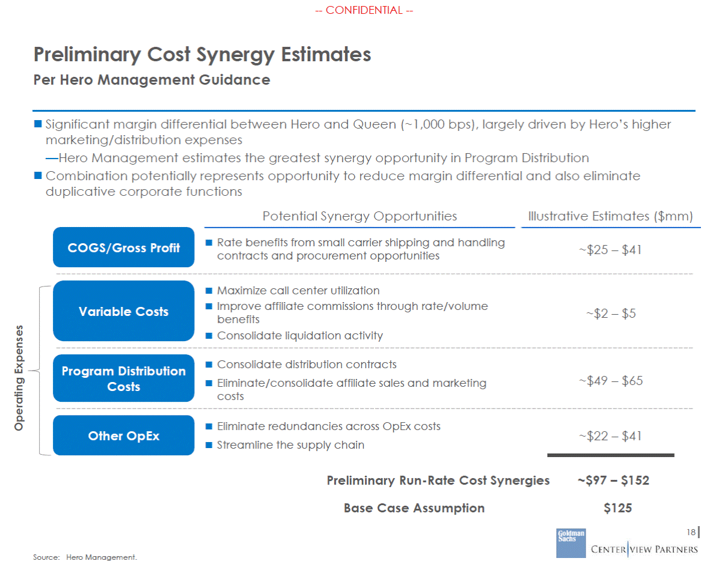Click the Operating Expenses vertical label
This screenshot has width=728, height=561.
pyautogui.click(x=19, y=378)
